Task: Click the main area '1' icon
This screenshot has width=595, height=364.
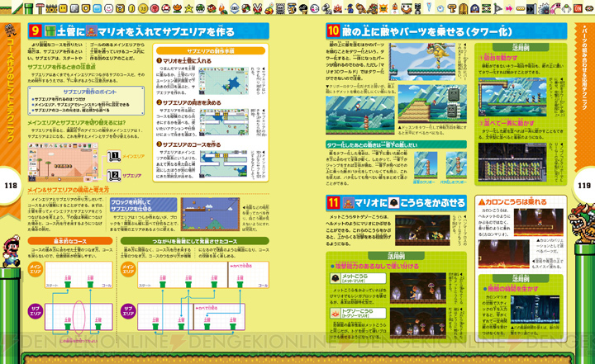Action: tap(114, 156)
